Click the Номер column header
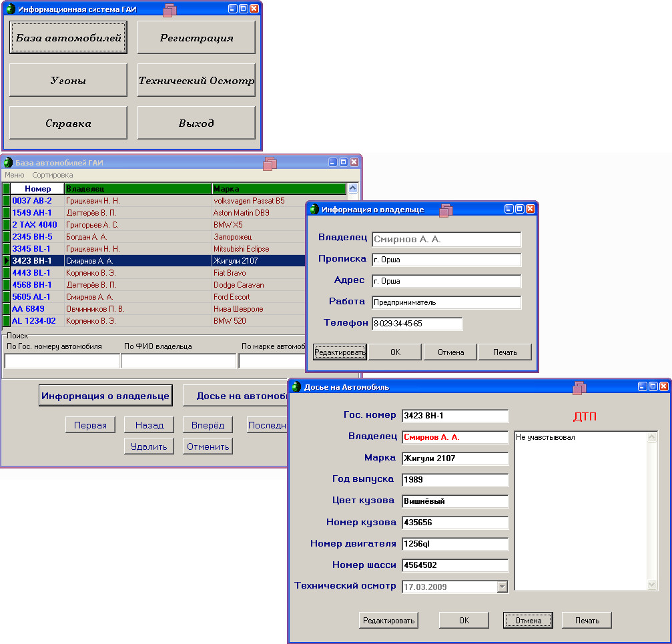The image size is (672, 644). 37,189
